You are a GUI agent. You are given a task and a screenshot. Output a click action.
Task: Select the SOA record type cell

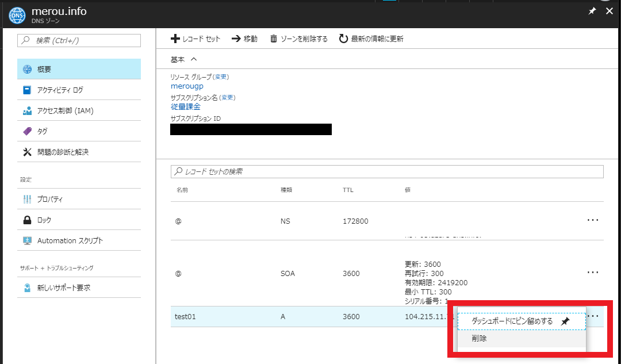tap(287, 273)
